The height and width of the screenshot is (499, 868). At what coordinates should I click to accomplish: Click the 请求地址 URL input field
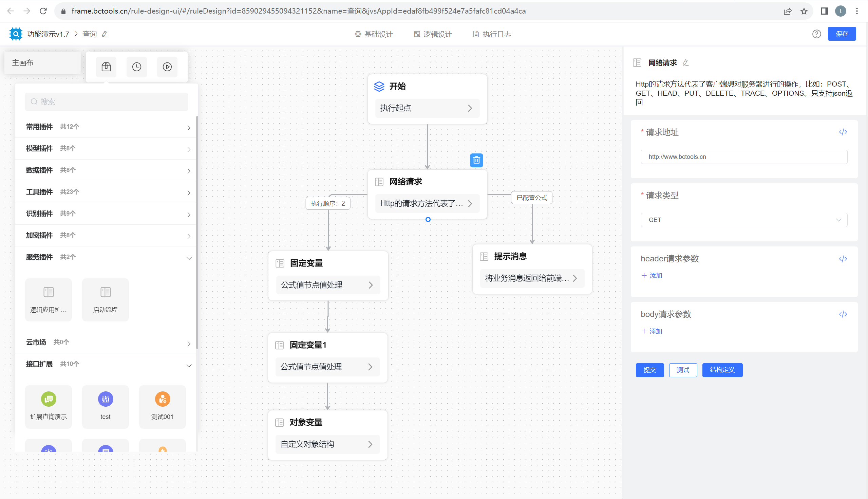(x=744, y=157)
